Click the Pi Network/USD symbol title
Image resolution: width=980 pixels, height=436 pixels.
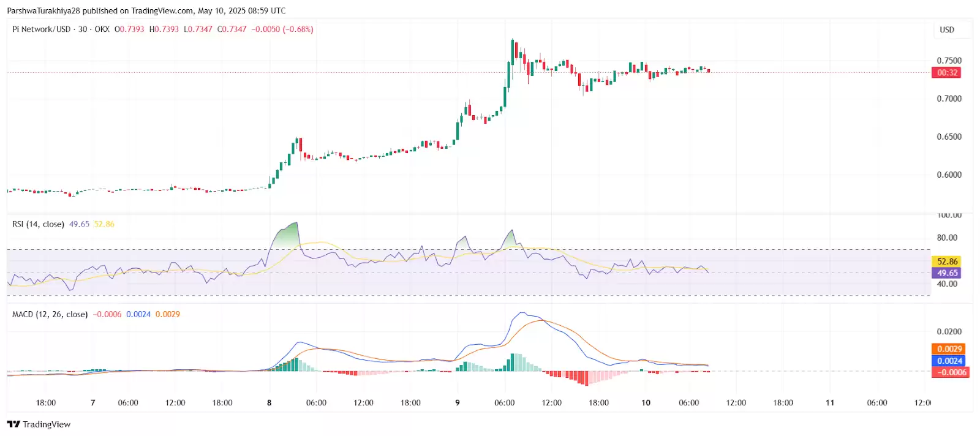(41, 29)
